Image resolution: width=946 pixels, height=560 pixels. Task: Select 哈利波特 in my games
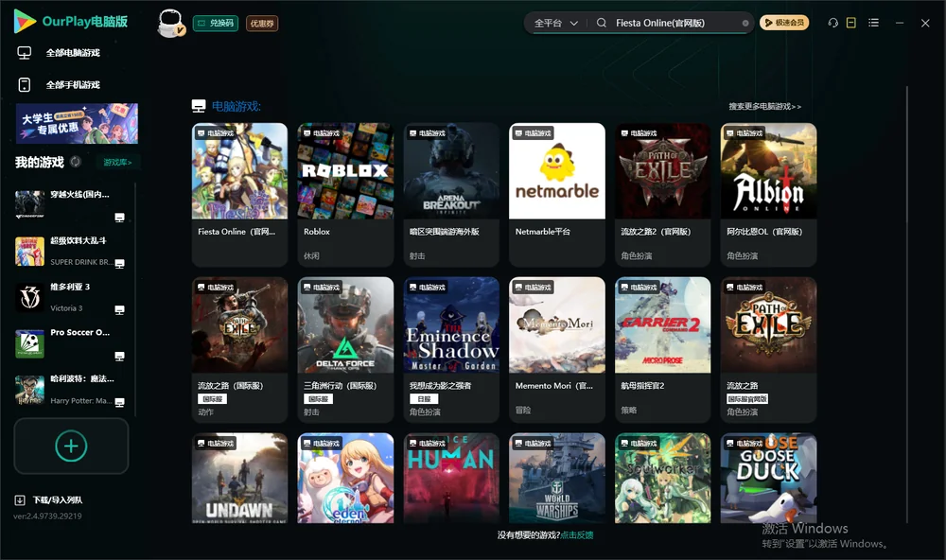(71, 391)
